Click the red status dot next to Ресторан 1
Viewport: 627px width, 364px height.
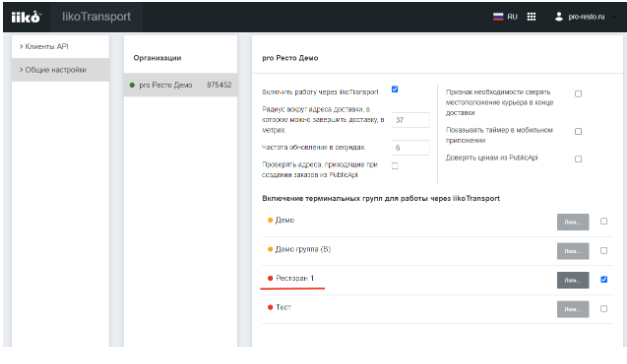270,278
